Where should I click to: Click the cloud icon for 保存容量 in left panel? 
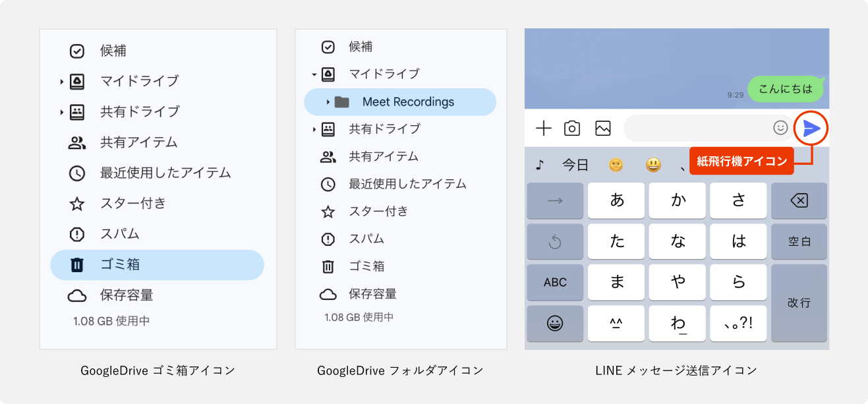77,295
